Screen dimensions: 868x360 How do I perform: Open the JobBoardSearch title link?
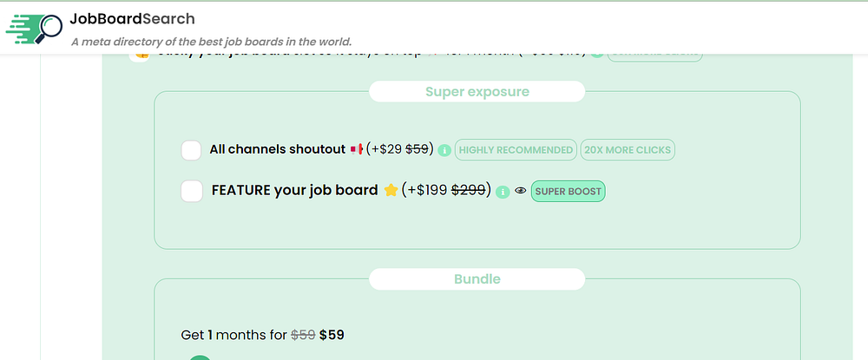click(132, 18)
